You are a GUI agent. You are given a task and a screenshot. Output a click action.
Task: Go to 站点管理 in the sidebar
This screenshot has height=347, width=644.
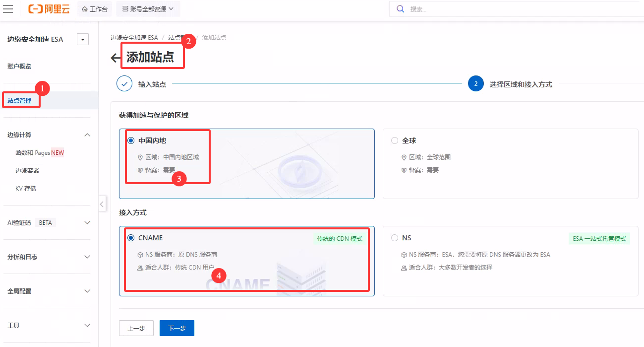coord(20,101)
